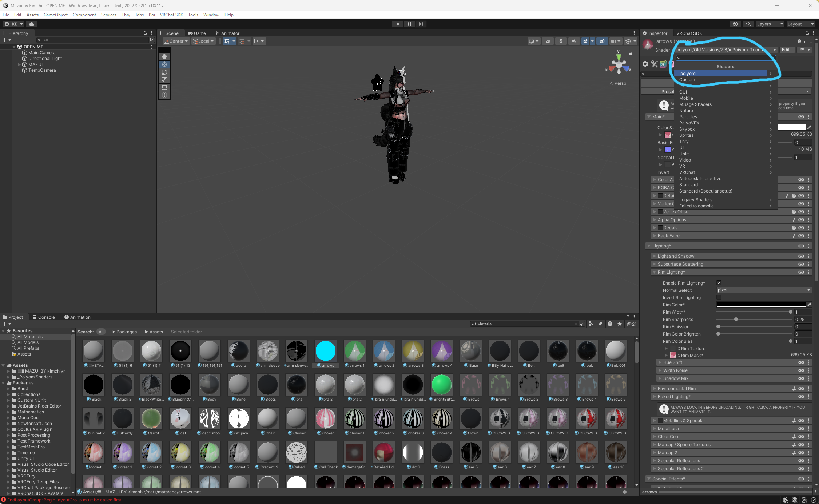
Task: Click the black Rim Color swatch
Action: [760, 305]
